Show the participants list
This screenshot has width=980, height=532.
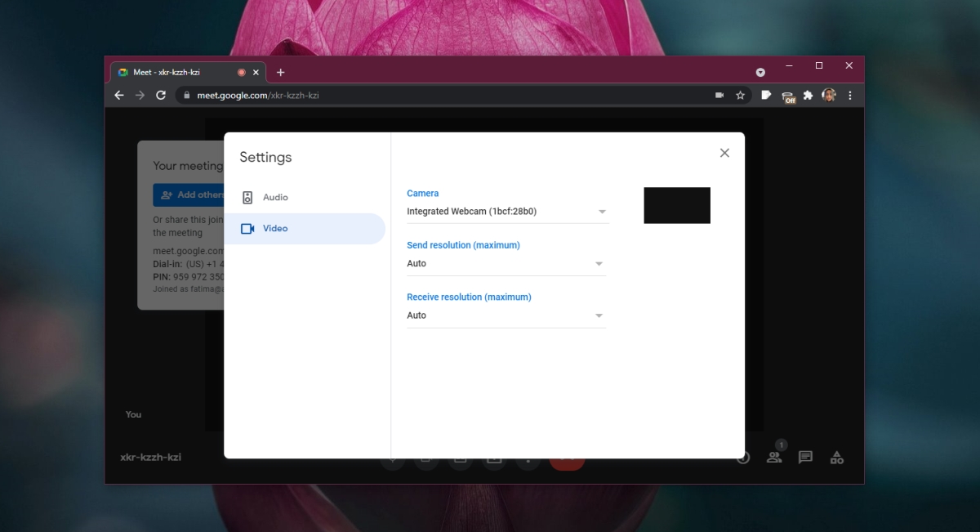pyautogui.click(x=773, y=457)
